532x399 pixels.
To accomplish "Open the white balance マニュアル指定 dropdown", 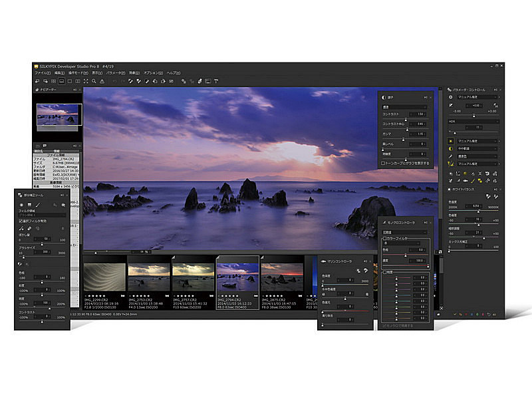I will tap(477, 141).
